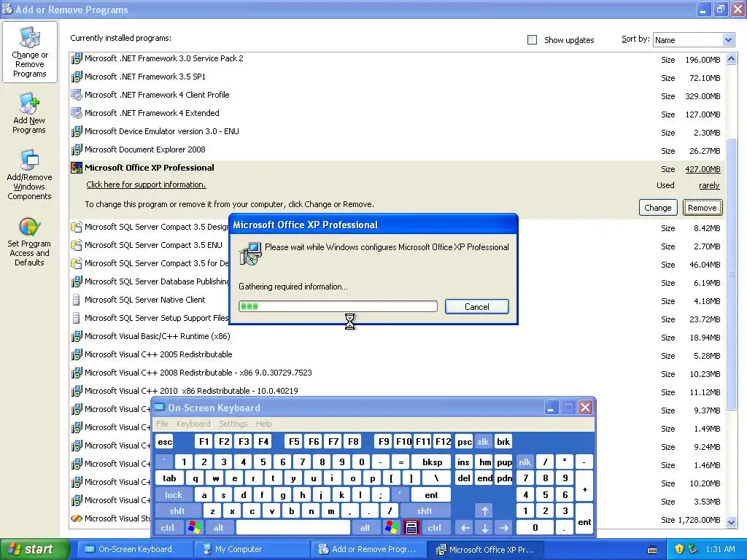This screenshot has height=560, width=747.
Task: Open Settings menu in On-Screen Keyboard
Action: tap(233, 424)
